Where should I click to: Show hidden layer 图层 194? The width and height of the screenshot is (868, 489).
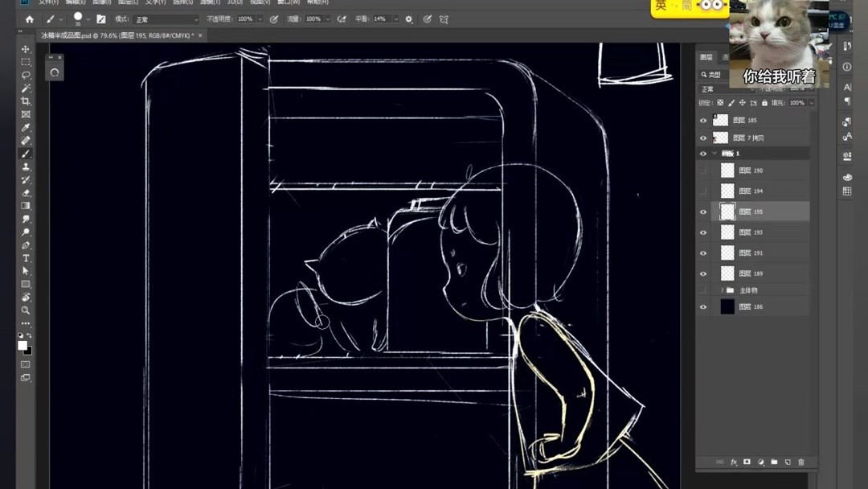pyautogui.click(x=703, y=191)
